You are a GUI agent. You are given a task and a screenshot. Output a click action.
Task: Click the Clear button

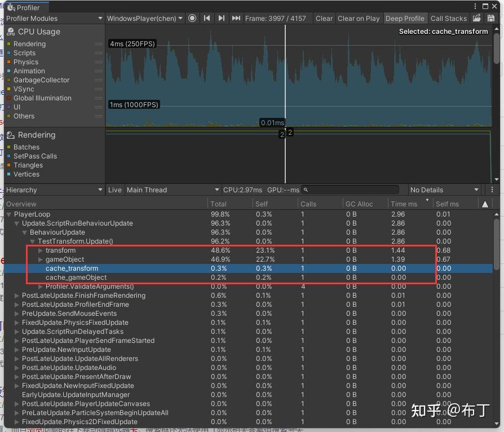coord(324,18)
